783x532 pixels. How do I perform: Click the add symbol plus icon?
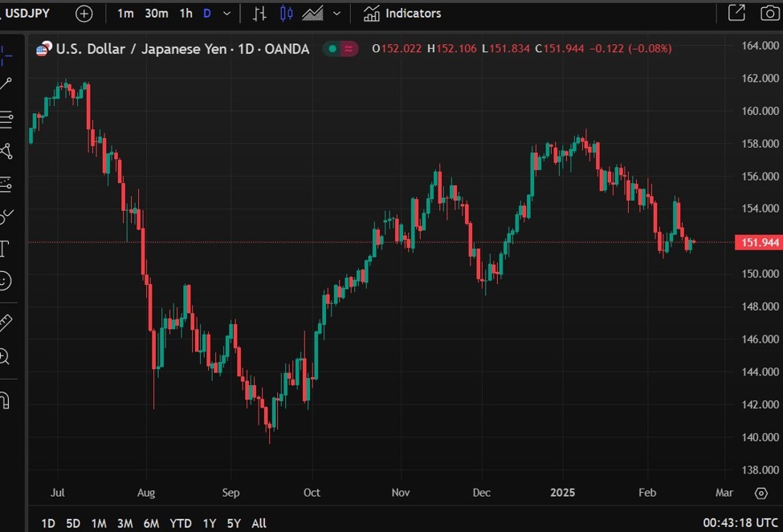[84, 14]
